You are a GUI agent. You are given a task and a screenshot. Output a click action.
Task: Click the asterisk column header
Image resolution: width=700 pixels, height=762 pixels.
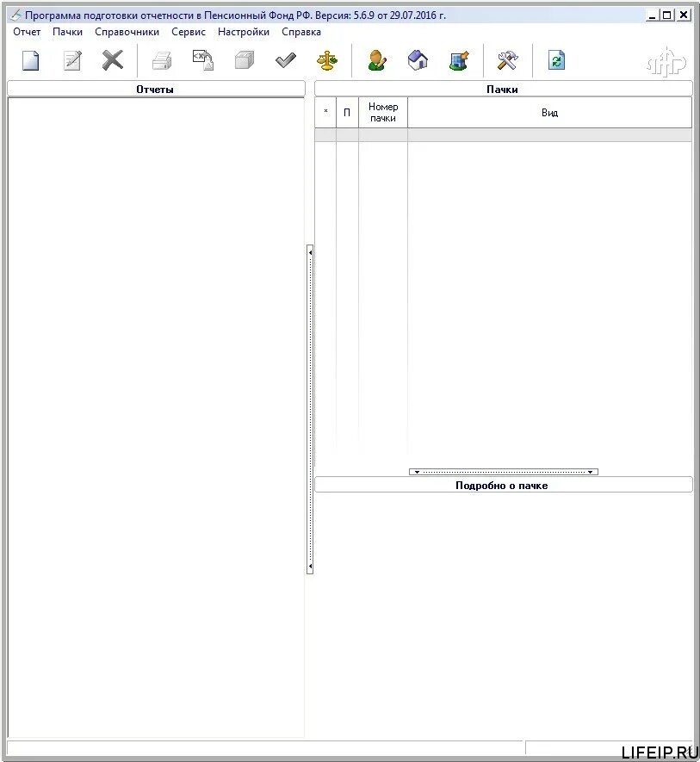coord(325,113)
